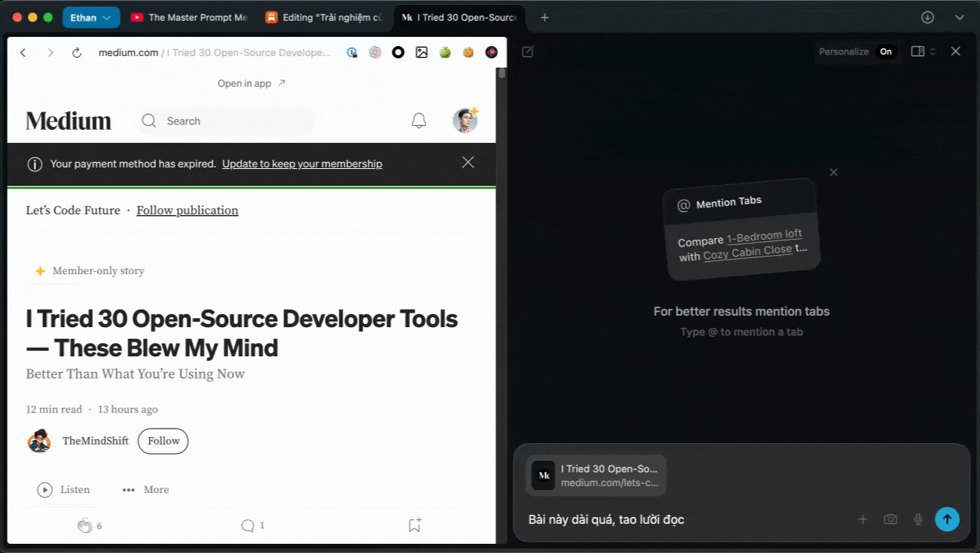
Task: Dismiss the expired payment banner
Action: point(468,162)
